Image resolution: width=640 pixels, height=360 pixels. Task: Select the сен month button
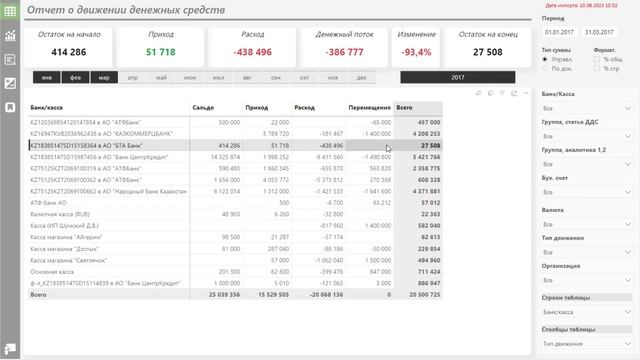click(x=276, y=77)
